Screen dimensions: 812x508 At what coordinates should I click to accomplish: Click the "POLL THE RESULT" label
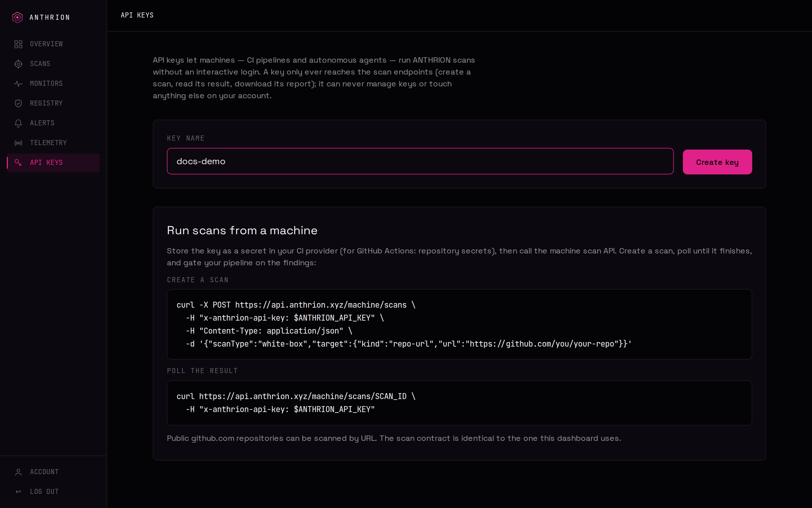202,371
